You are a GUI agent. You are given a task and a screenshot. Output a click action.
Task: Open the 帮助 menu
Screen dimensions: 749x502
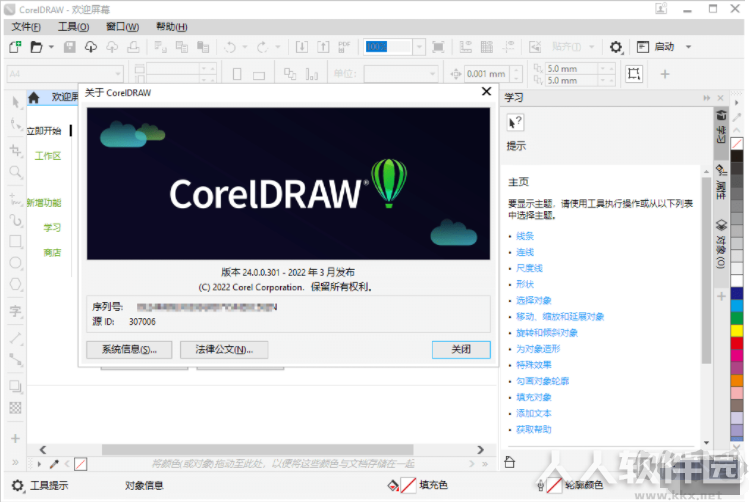(171, 27)
